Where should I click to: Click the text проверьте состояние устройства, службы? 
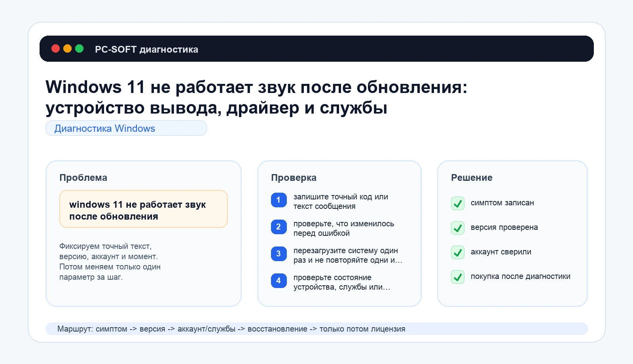coord(342,282)
